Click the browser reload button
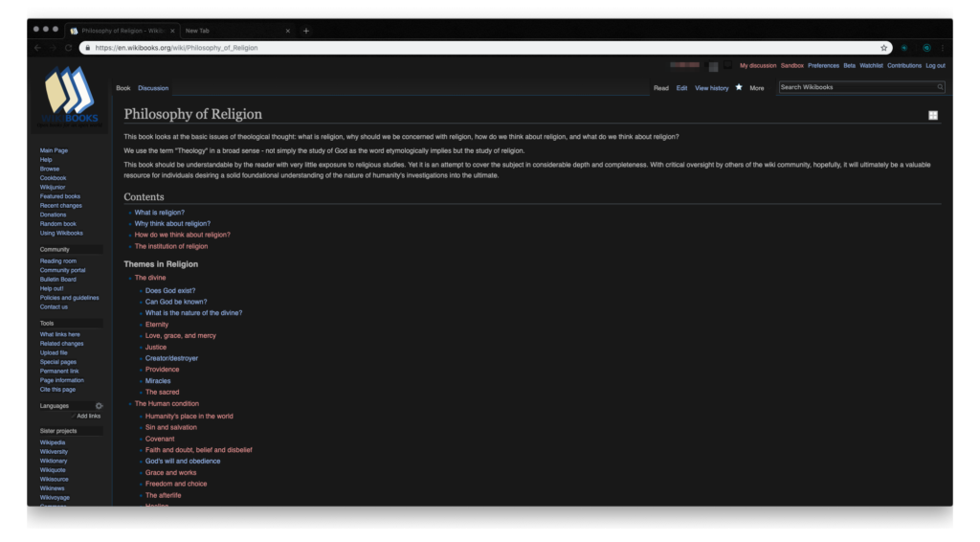 coord(69,47)
